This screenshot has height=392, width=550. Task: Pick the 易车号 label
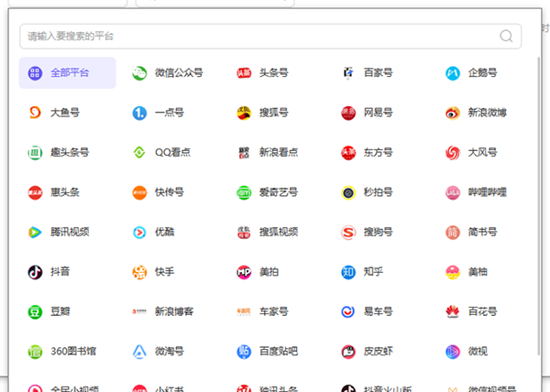(x=378, y=311)
